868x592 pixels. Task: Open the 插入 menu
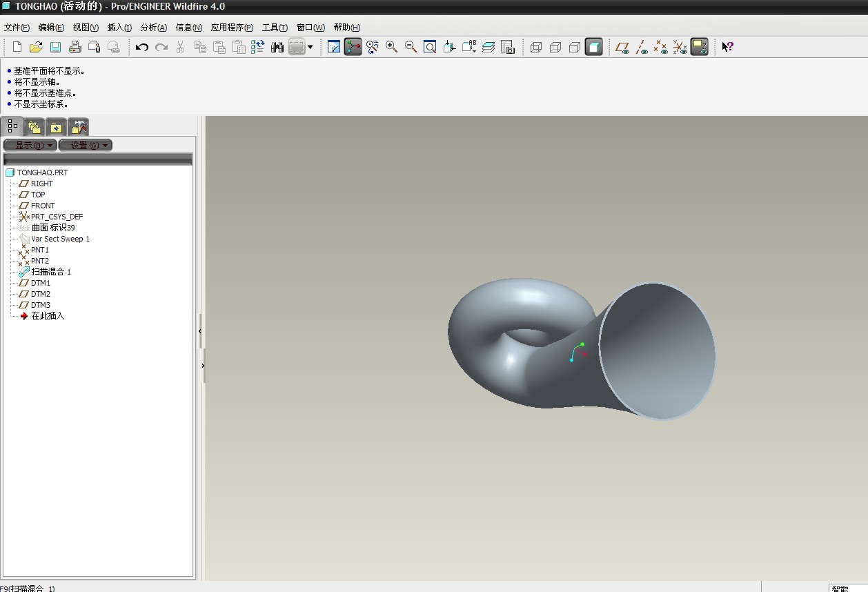click(119, 28)
